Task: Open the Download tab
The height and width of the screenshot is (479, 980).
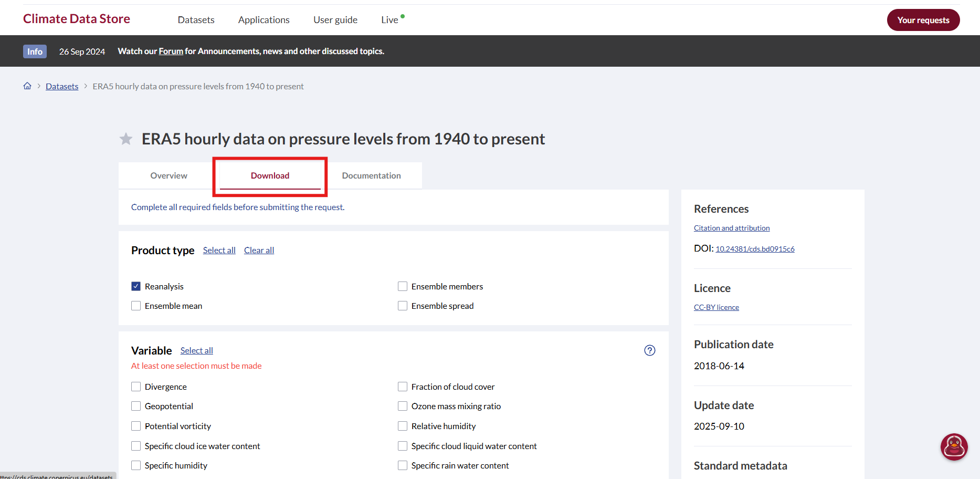Action: click(x=270, y=175)
